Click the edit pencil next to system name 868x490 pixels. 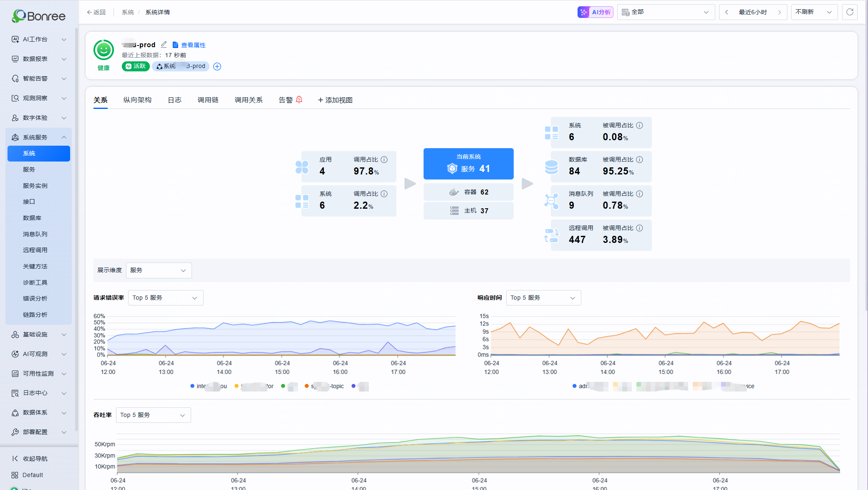(x=164, y=45)
